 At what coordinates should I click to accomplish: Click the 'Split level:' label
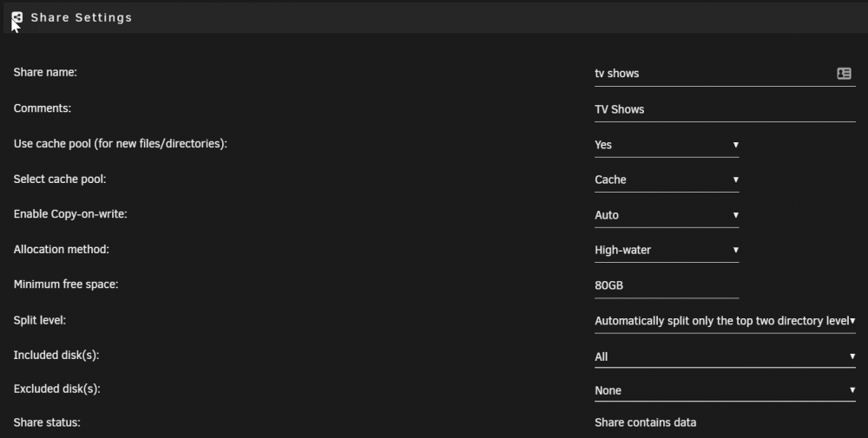40,320
